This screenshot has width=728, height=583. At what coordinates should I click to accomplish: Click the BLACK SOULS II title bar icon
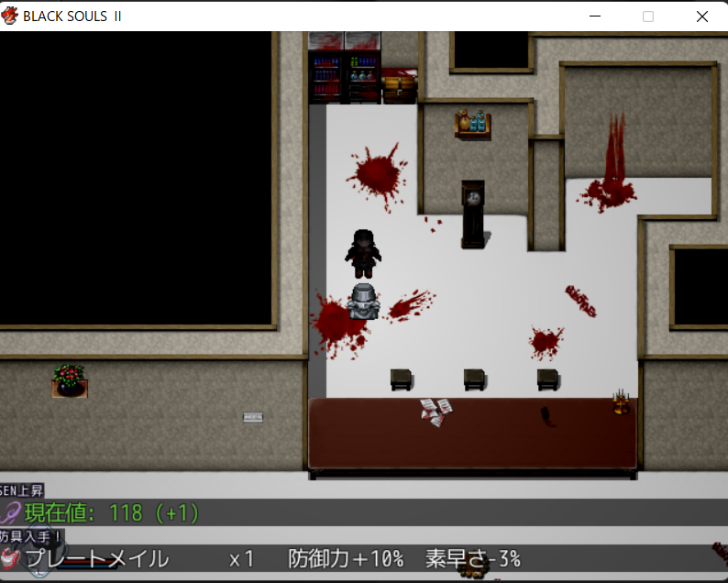[x=11, y=16]
